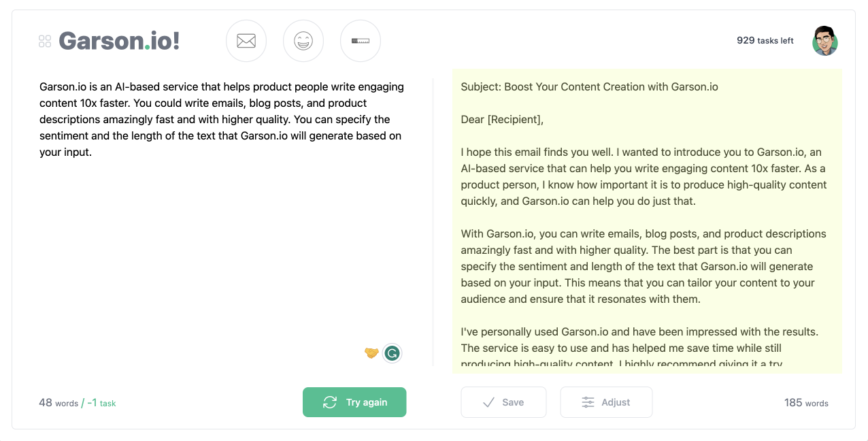
Task: Click the 185 words output counter
Action: [x=806, y=403]
